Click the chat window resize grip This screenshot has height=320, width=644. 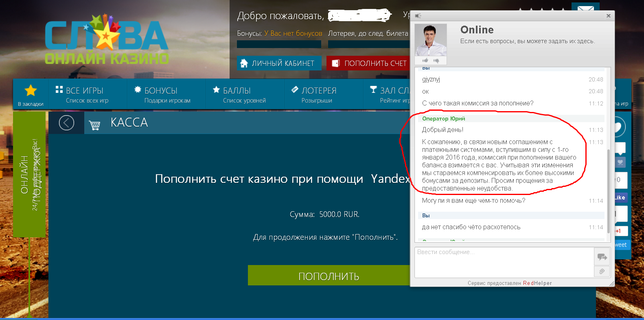[x=611, y=283]
